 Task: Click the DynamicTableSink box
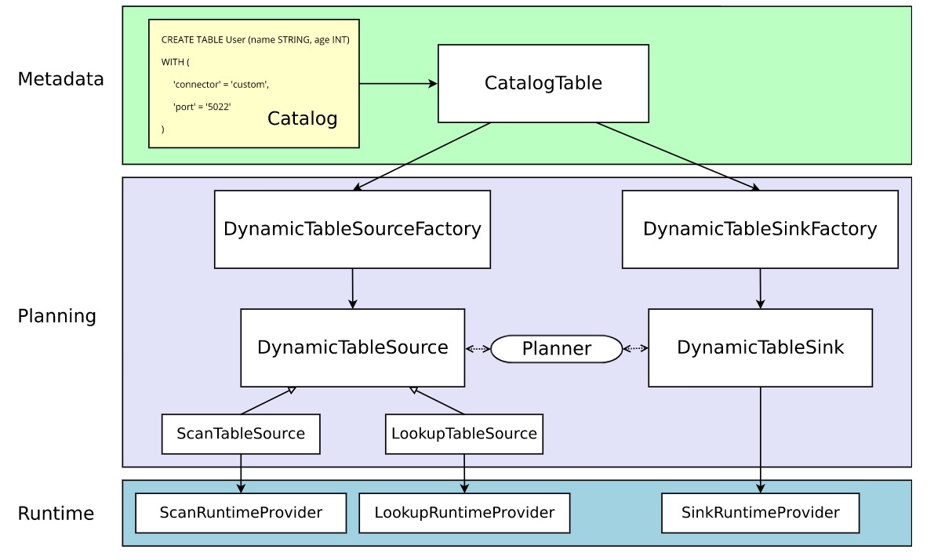coord(759,347)
